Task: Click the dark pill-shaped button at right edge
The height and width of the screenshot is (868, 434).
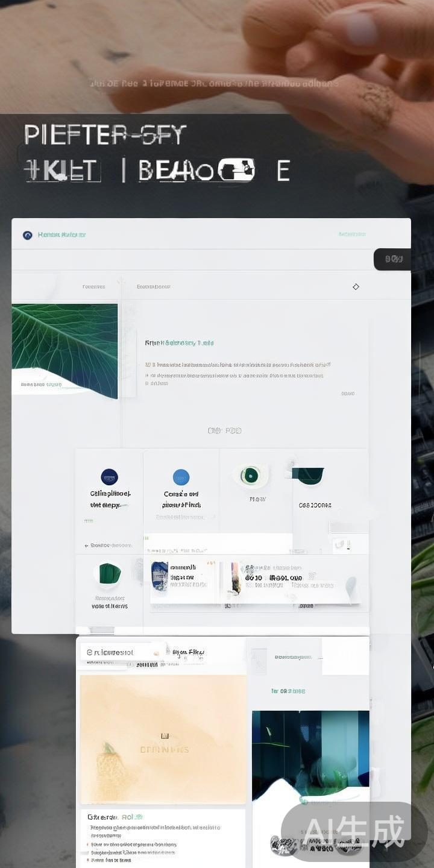Action: pos(393,259)
